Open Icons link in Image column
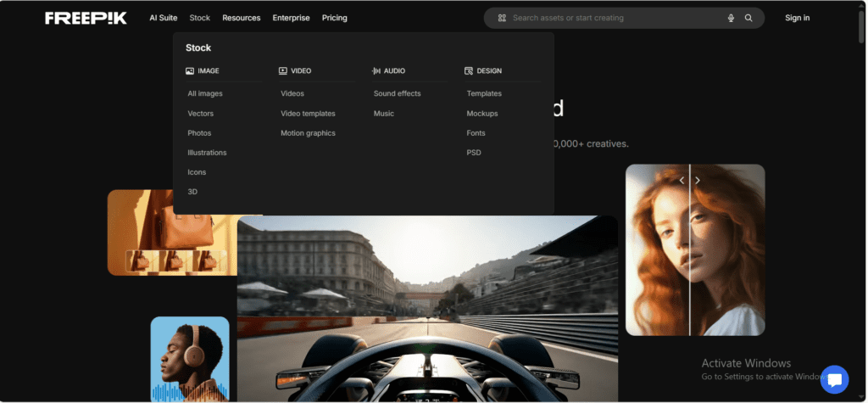 tap(197, 172)
